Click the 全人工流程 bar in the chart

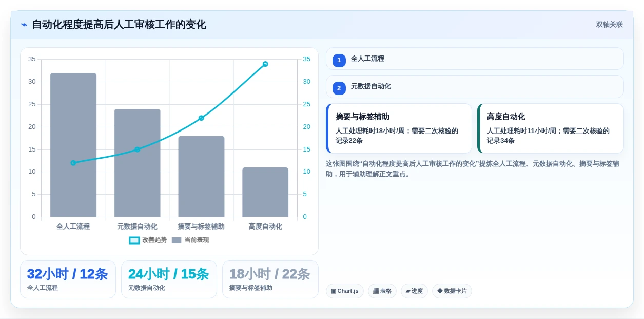click(x=73, y=145)
